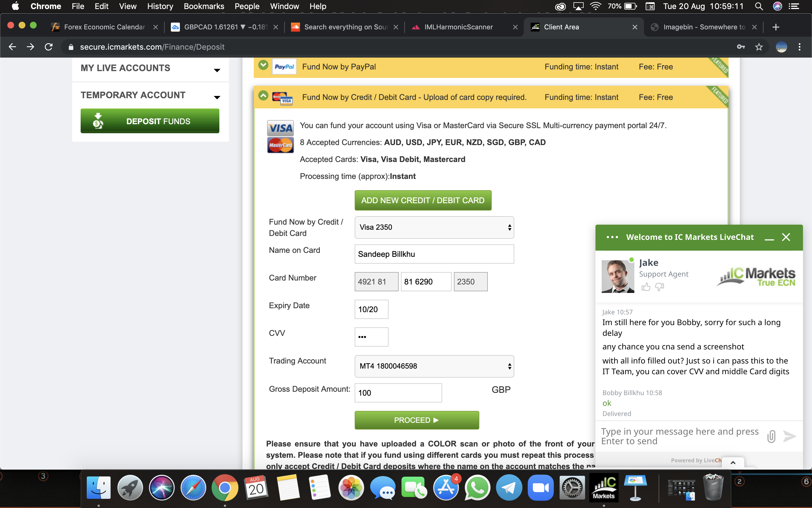Click the Expiry Date field
Image resolution: width=812 pixels, height=508 pixels.
click(371, 309)
